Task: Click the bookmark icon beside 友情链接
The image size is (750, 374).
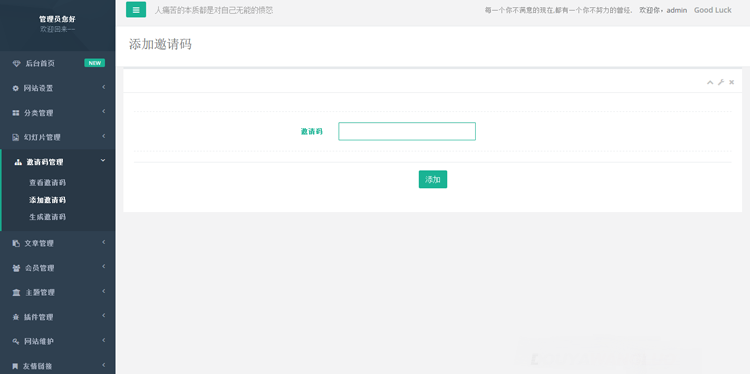Action: tap(15, 367)
